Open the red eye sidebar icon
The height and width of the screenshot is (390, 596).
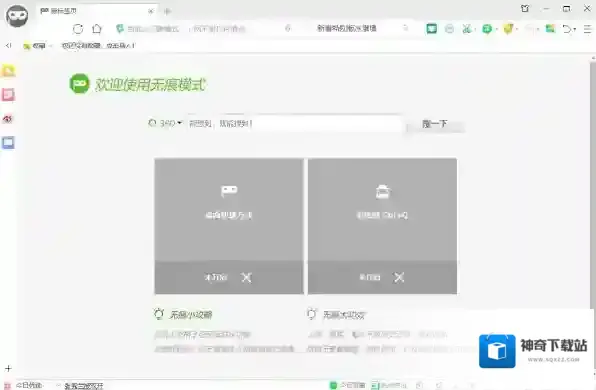8,119
